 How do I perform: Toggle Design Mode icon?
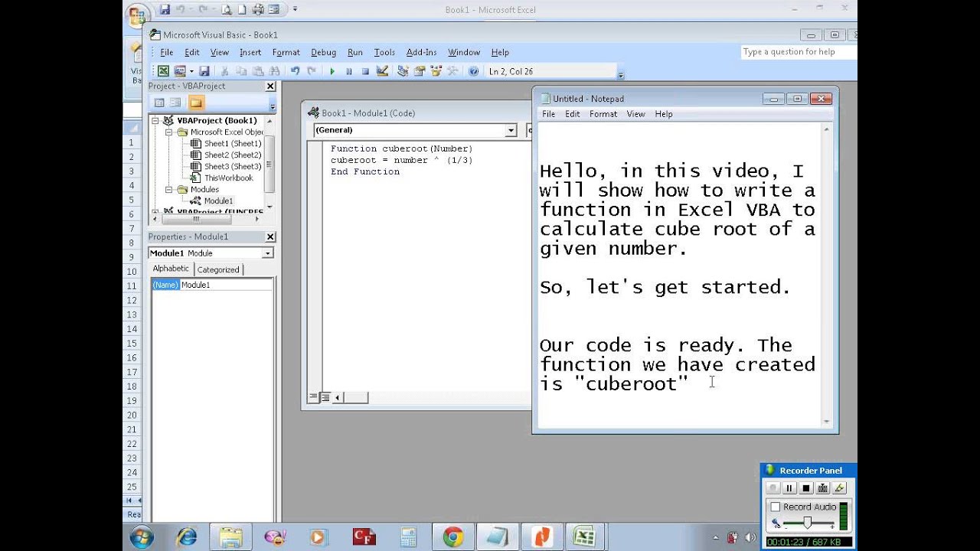coord(382,71)
